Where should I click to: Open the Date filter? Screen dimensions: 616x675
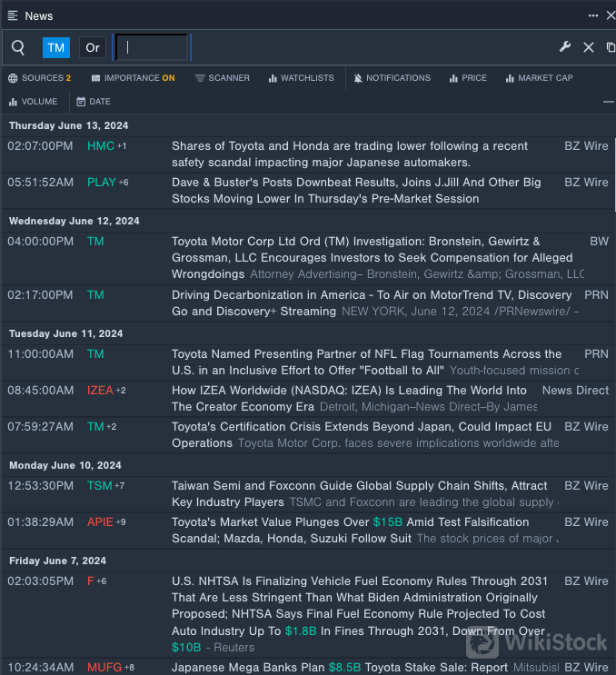94,102
